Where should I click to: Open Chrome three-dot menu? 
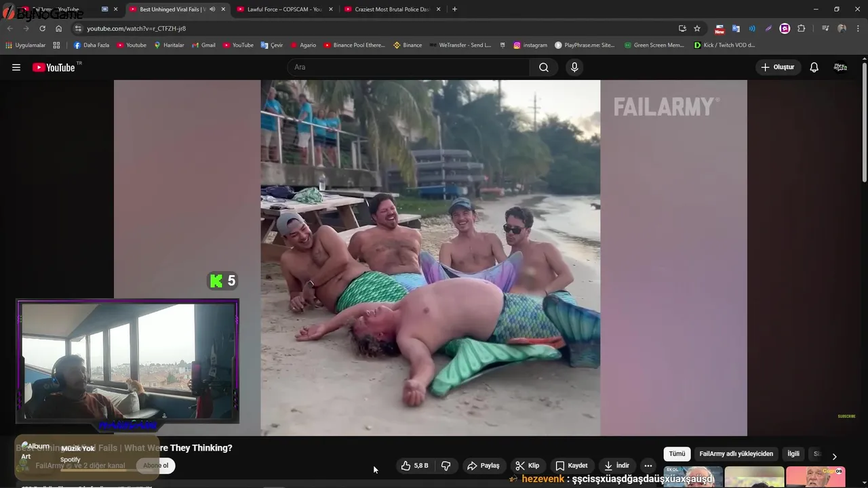858,28
